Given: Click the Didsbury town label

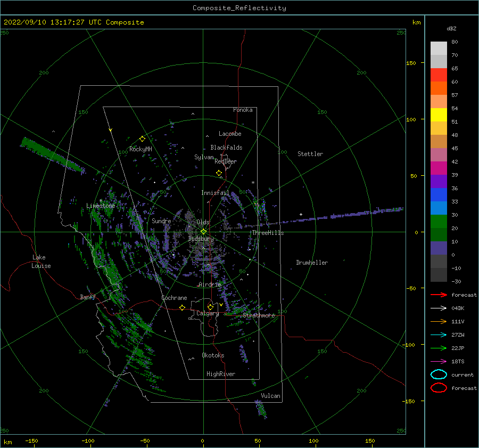Looking at the screenshot, I should 201,239.
